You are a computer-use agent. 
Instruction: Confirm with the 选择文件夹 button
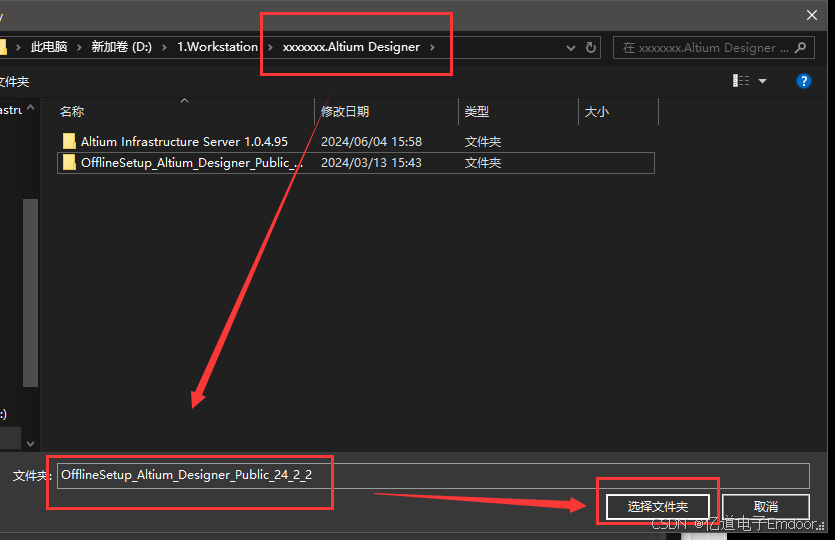click(658, 506)
